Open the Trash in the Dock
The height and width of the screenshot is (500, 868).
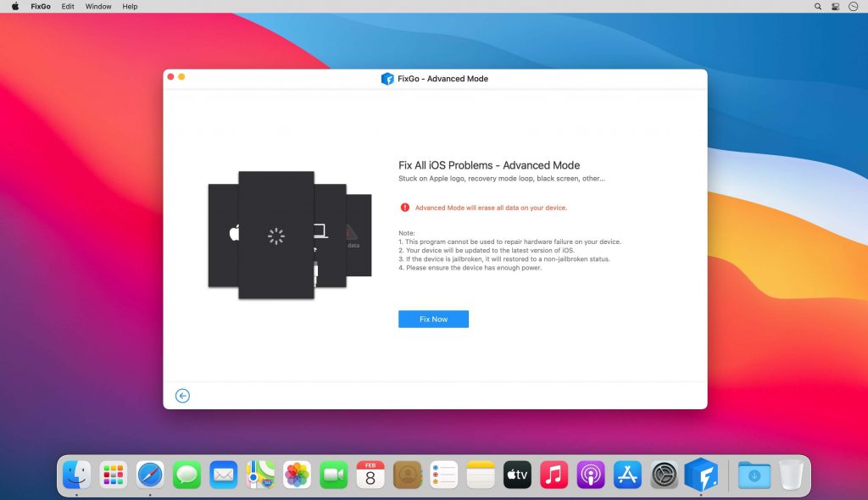point(790,475)
